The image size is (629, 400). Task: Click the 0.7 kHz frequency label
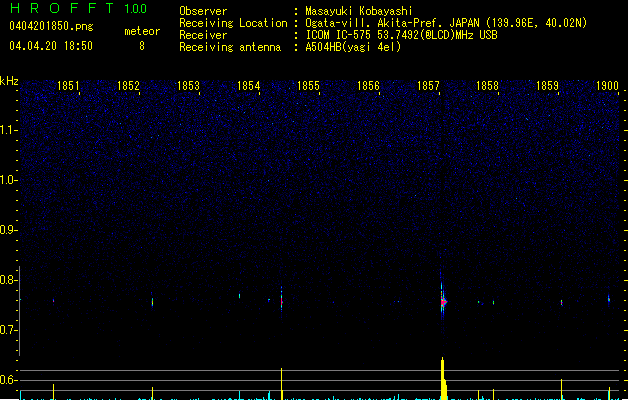(x=9, y=330)
